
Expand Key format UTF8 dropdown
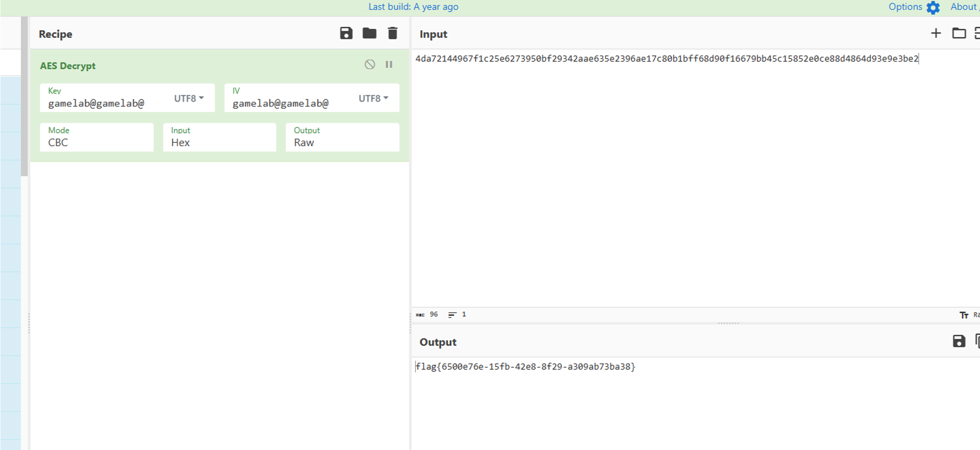[x=189, y=98]
